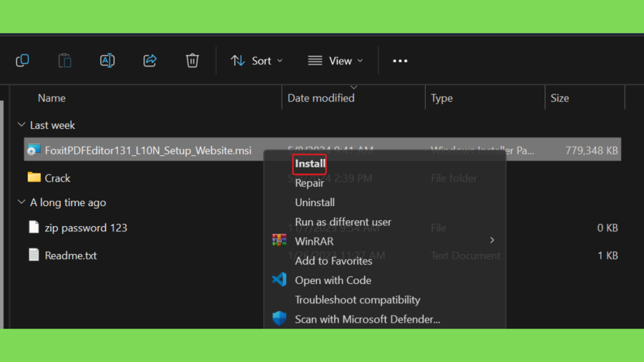The height and width of the screenshot is (362, 644).
Task: Click the Rename icon in the toolbar
Action: click(107, 61)
